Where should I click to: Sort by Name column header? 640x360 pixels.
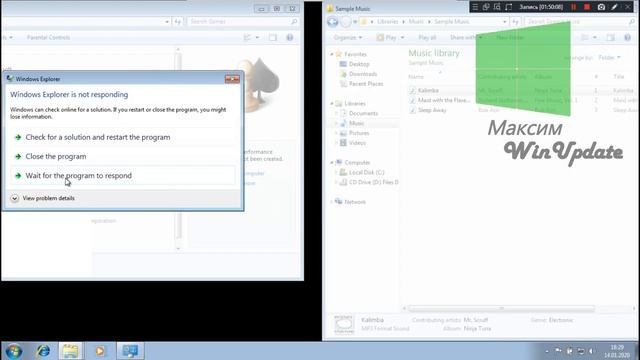(x=416, y=77)
